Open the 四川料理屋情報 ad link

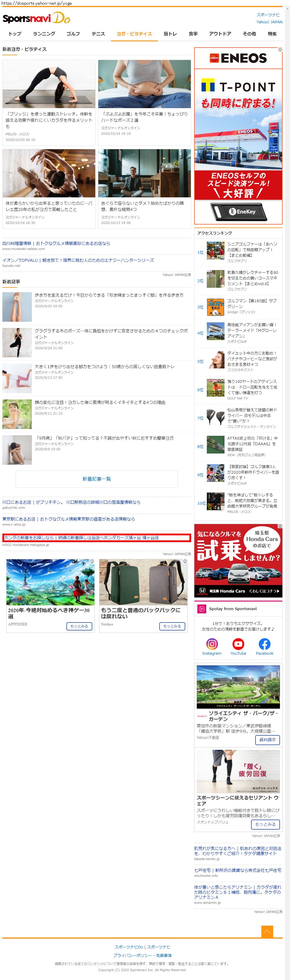click(56, 243)
